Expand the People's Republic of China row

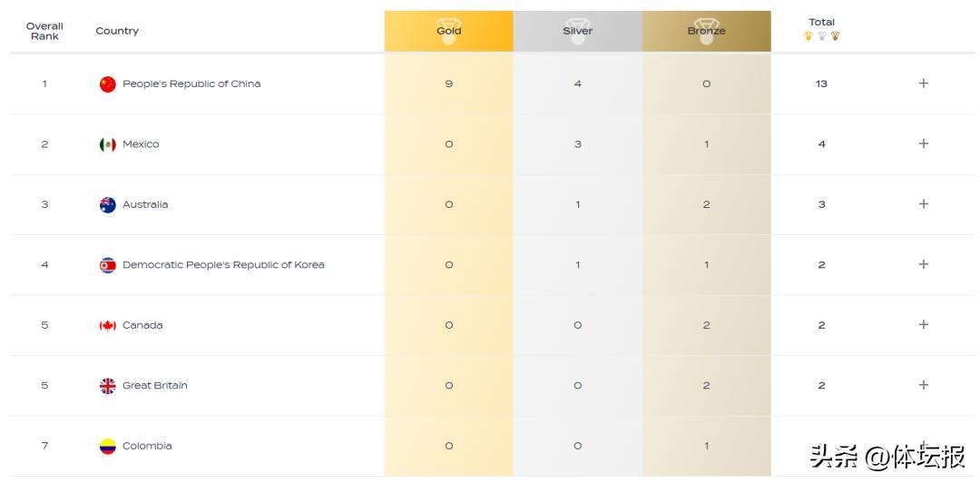click(923, 84)
